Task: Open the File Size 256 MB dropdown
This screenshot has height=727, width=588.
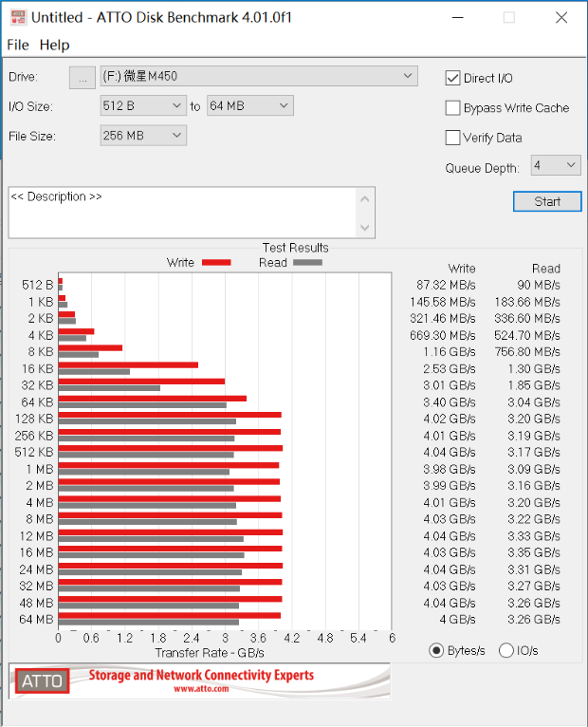Action: [x=143, y=136]
